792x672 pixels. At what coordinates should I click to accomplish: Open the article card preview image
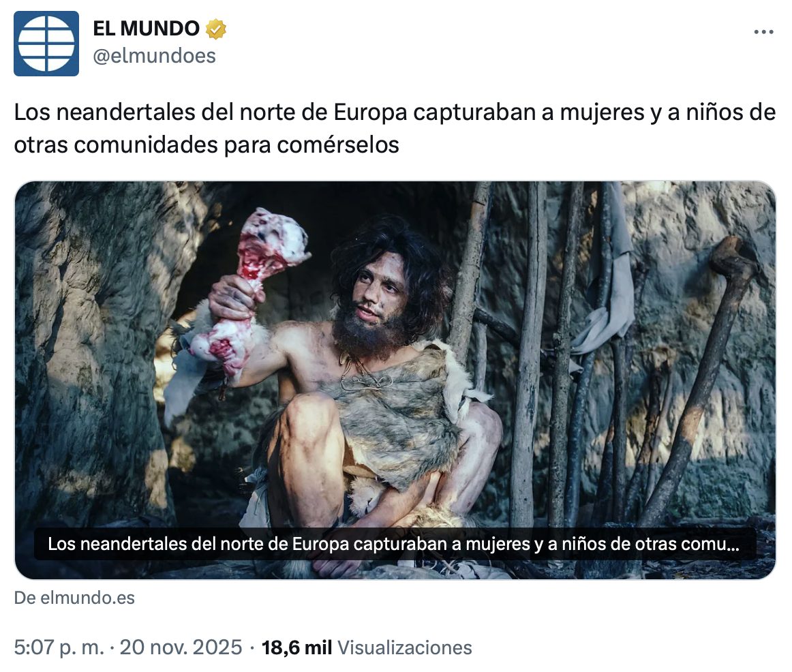click(395, 380)
